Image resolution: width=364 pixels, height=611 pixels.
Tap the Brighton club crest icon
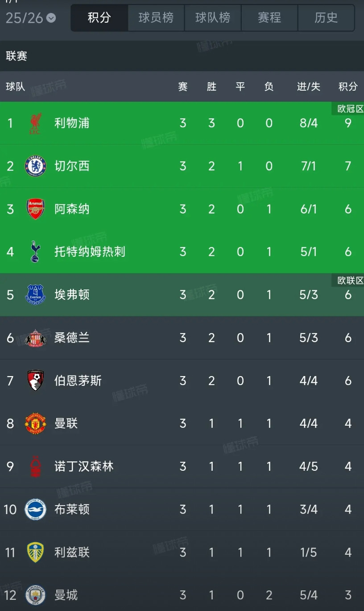(35, 509)
